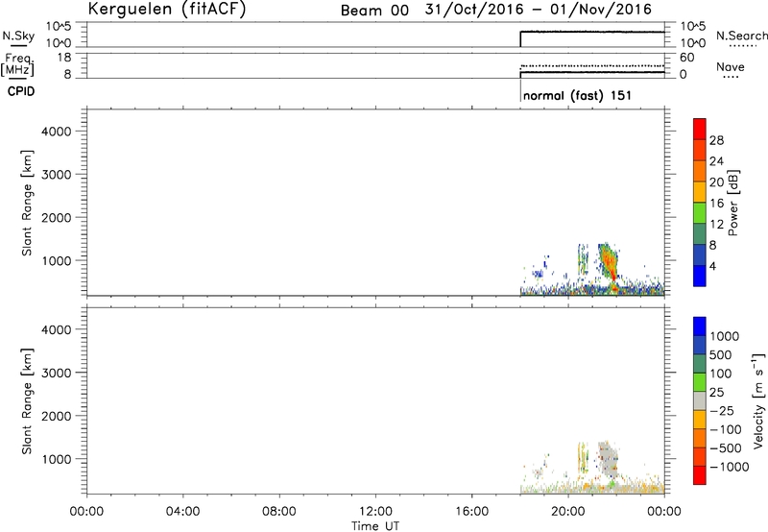Viewport: 768px width, 532px height.
Task: Click the dotted Nave trace line
Action: [592, 65]
